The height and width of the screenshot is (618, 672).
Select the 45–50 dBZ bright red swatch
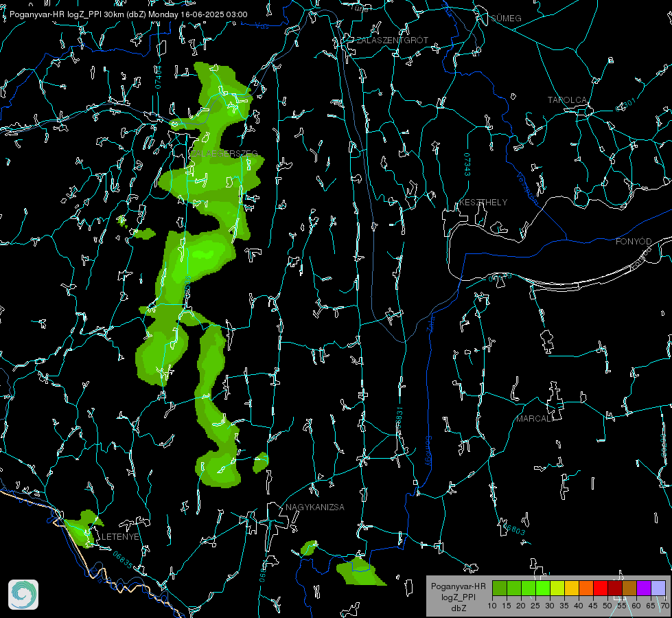(x=601, y=588)
